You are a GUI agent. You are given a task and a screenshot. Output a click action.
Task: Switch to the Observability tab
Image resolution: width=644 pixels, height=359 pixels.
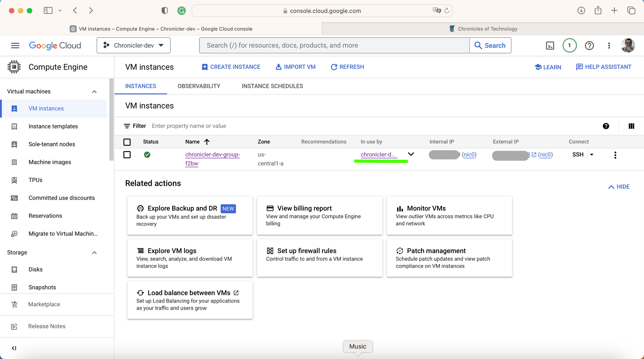(x=199, y=86)
